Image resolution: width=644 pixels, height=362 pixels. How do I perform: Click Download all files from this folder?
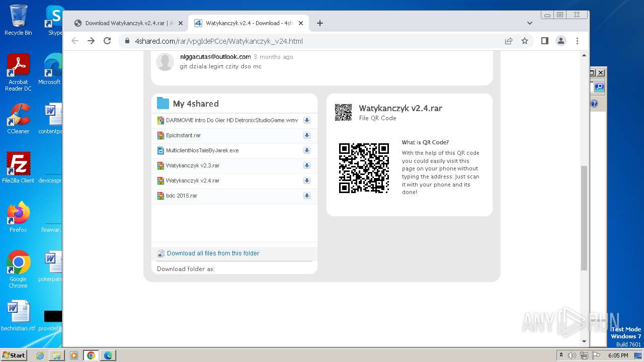click(x=213, y=253)
